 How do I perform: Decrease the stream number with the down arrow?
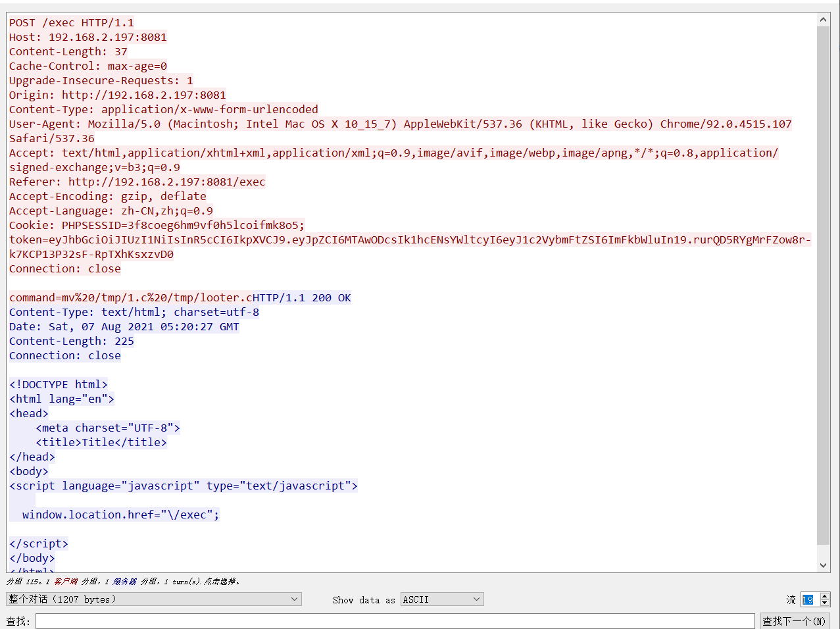825,603
